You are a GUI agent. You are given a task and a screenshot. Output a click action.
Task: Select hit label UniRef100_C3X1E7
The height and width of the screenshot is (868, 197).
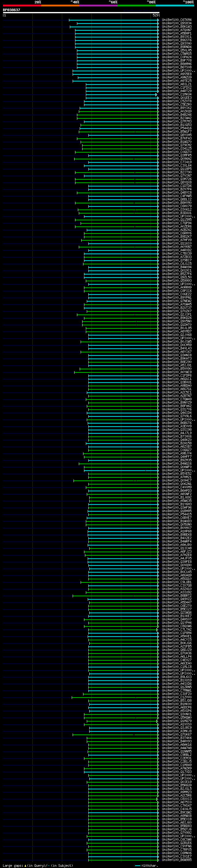(177, 857)
